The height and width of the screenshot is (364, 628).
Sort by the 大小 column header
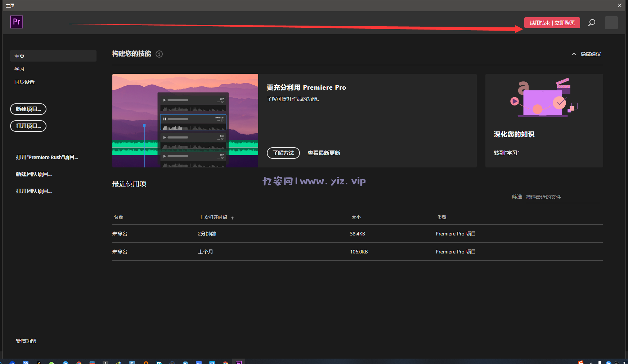(356, 217)
